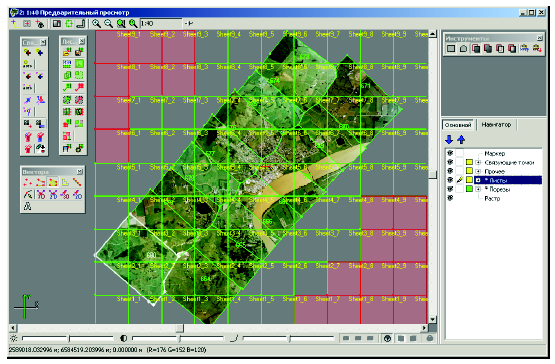Close the Вектора floating toolbar
The image size is (555, 364).
tap(80, 171)
